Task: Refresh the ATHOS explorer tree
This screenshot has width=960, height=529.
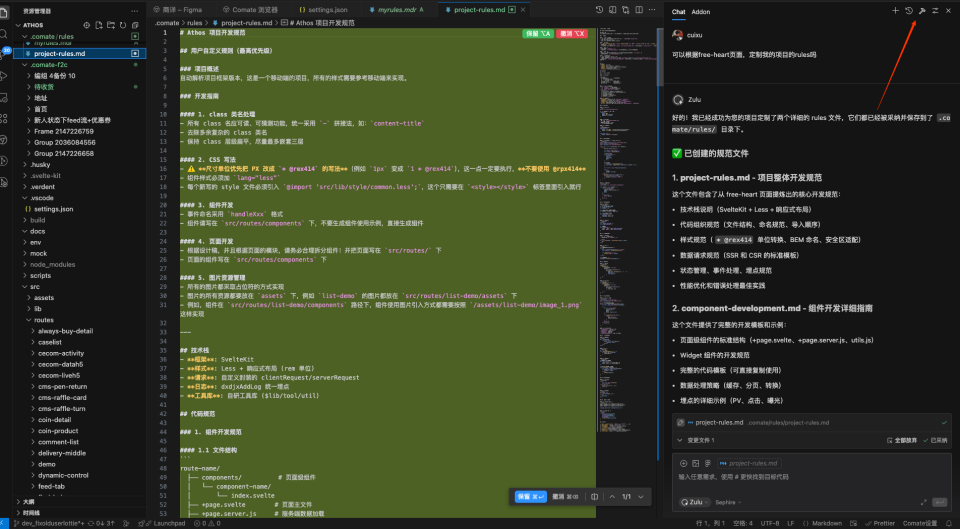Action: [x=123, y=25]
